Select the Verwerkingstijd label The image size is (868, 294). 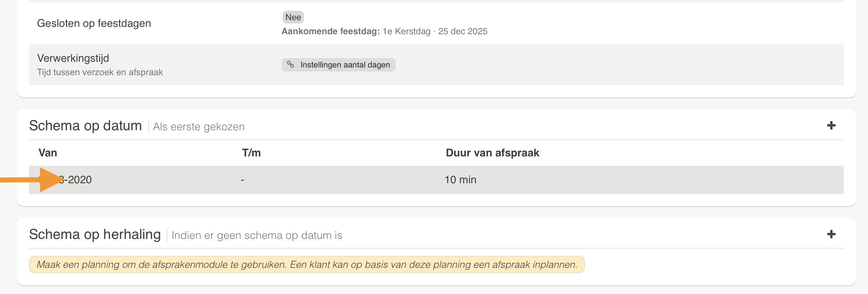pyautogui.click(x=73, y=58)
